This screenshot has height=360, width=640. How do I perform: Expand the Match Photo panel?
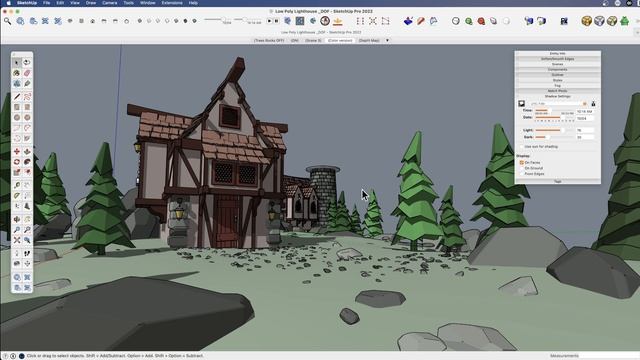[x=558, y=91]
